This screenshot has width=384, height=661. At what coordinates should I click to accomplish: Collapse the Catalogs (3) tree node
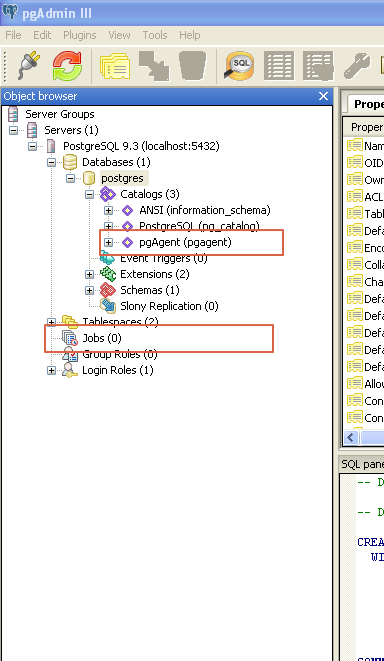[x=89, y=194]
